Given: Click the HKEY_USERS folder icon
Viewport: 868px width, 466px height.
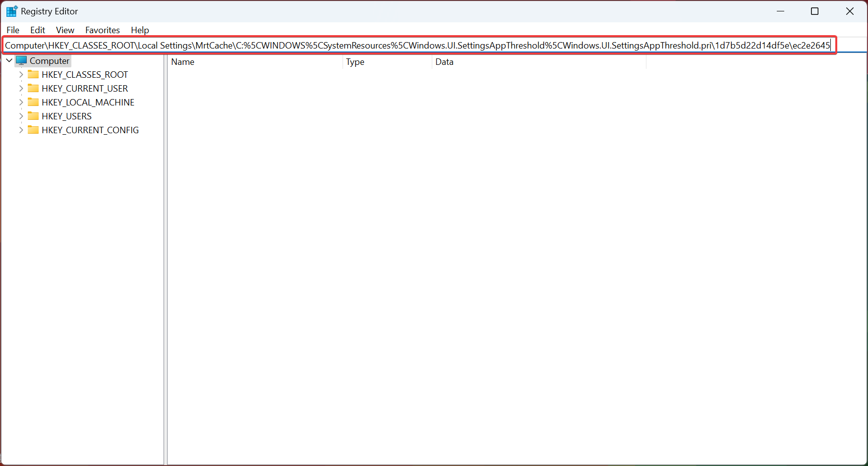Looking at the screenshot, I should coord(33,116).
